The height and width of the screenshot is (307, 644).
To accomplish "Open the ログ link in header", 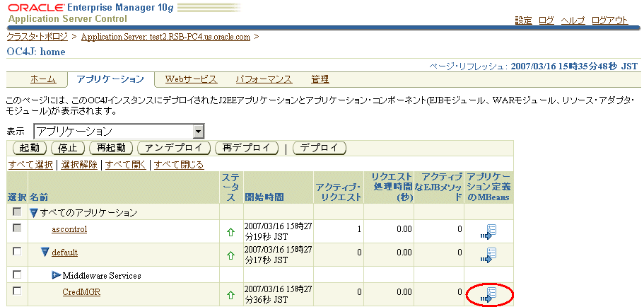I will pyautogui.click(x=546, y=21).
